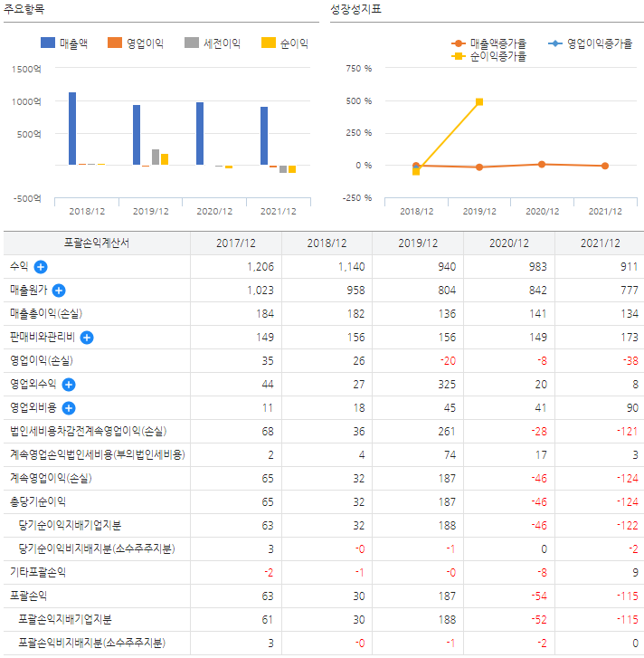The image size is (644, 658).
Task: Select the 2018/12 table column header
Action: click(x=327, y=243)
